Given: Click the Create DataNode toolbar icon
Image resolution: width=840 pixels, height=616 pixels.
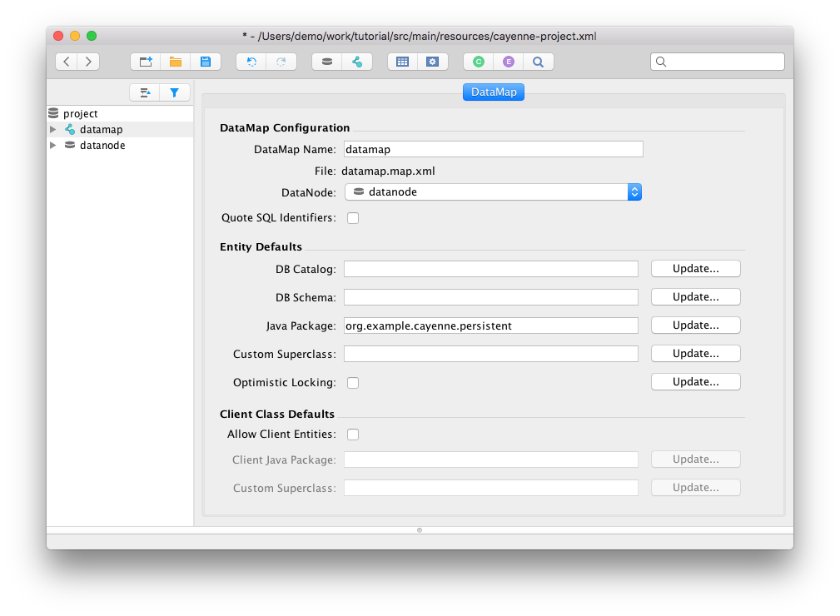Looking at the screenshot, I should pos(327,62).
